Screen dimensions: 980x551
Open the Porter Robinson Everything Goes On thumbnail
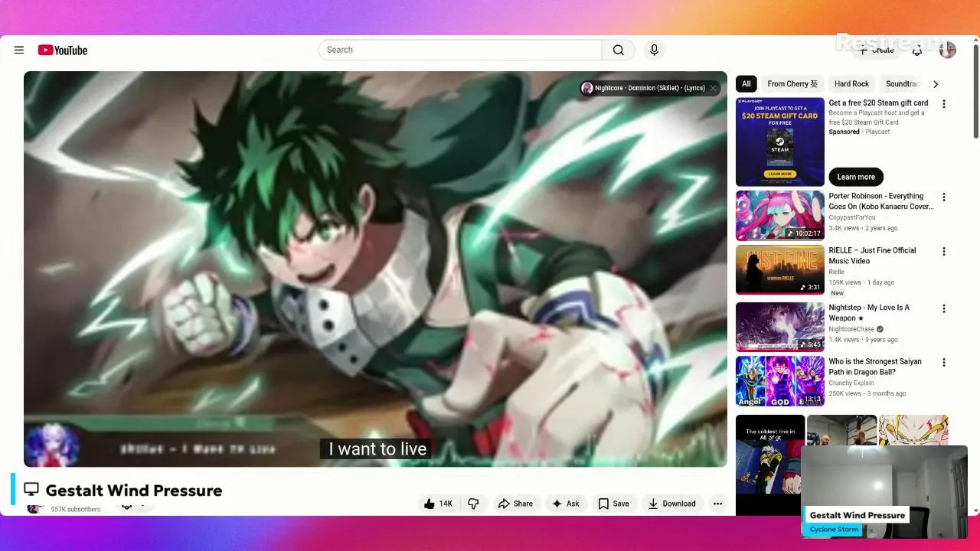780,216
